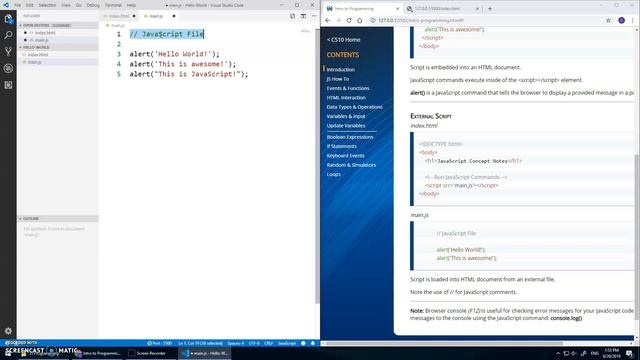Image resolution: width=640 pixels, height=360 pixels.
Task: Open the Explorer view in VS Code activity bar
Action: click(x=8, y=19)
